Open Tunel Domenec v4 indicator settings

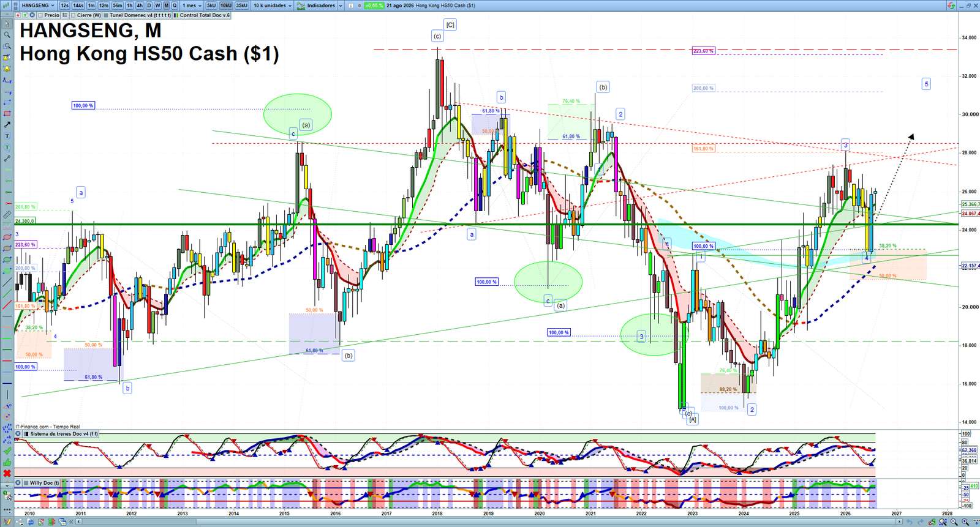pyautogui.click(x=137, y=15)
